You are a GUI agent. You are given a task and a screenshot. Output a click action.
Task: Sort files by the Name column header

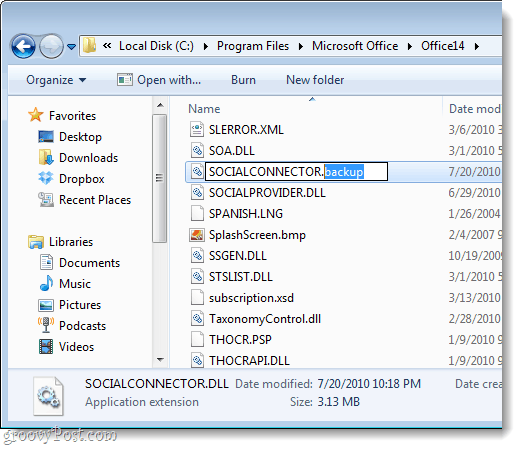coord(204,109)
